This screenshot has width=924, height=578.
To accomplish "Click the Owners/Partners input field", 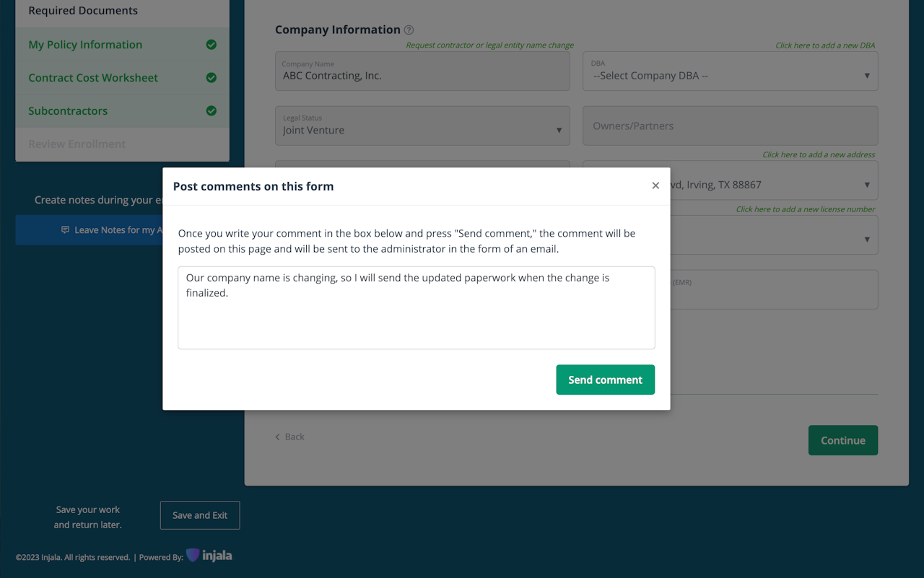I will tap(730, 126).
